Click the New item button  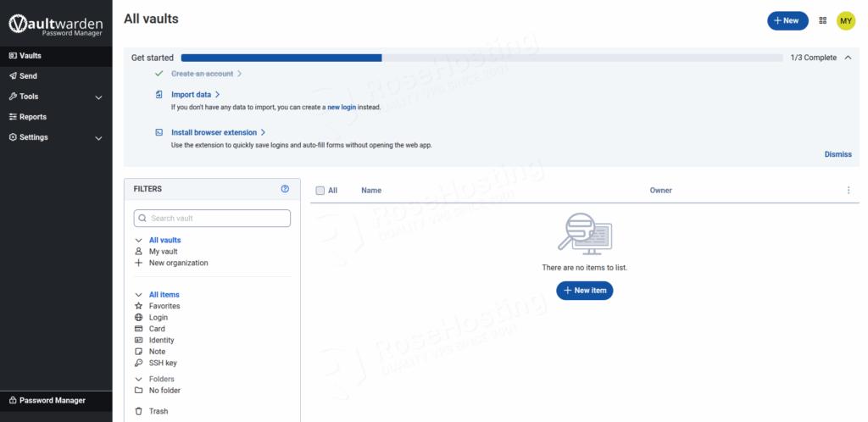pos(584,290)
